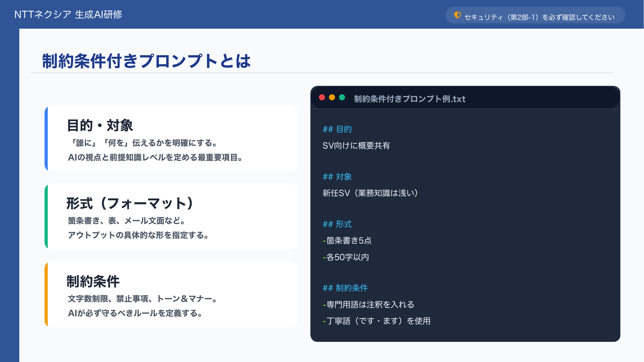The height and width of the screenshot is (362, 644).
Task: Click text '文字数制限、禁止事項、トーン＆マナー。'
Action: click(x=142, y=299)
